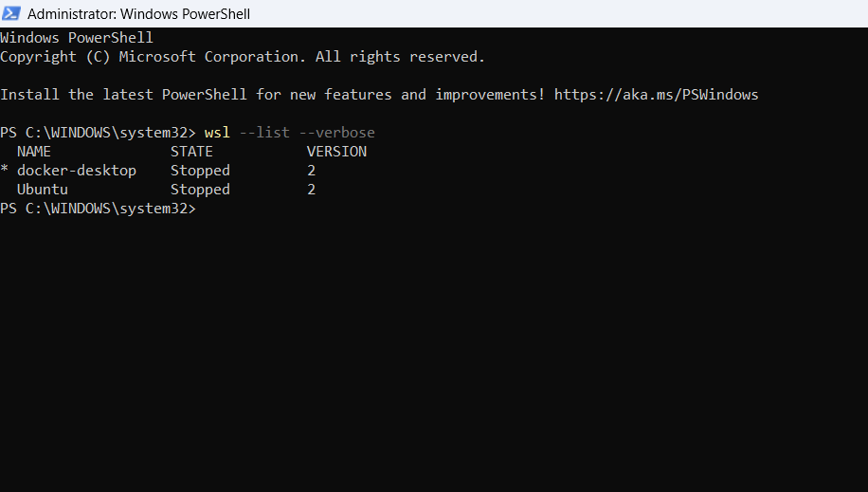The height and width of the screenshot is (492, 868).
Task: Click the typed wsl command word
Action: point(217,133)
